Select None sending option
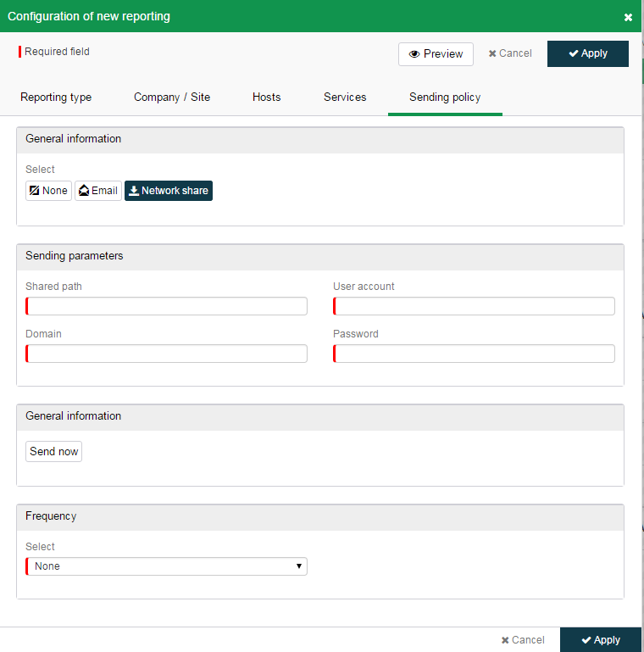This screenshot has width=644, height=652. 48,191
